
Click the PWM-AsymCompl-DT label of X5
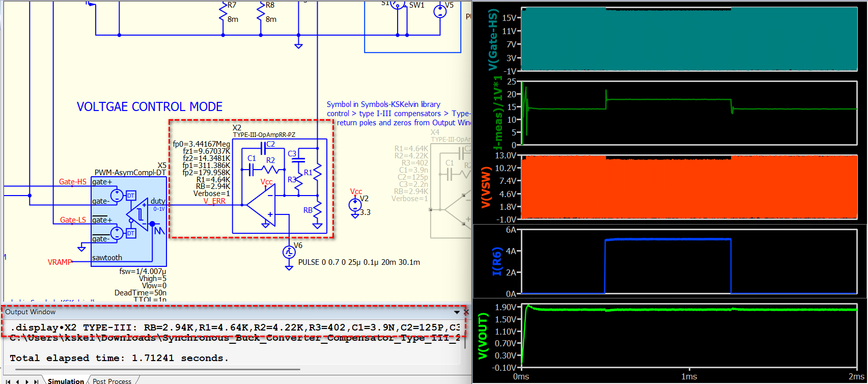[x=130, y=173]
